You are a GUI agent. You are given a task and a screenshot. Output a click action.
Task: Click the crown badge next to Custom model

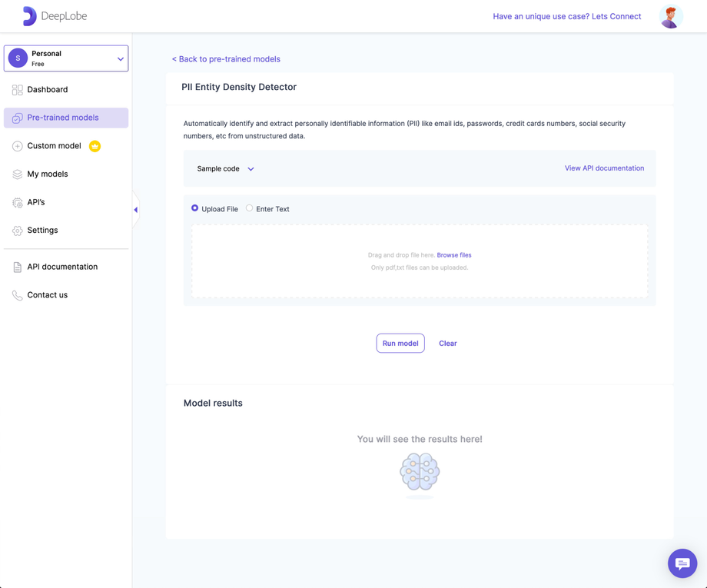[95, 146]
